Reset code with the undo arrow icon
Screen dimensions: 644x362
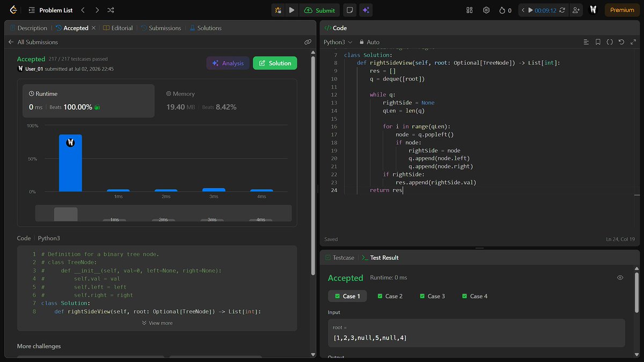[x=621, y=42]
